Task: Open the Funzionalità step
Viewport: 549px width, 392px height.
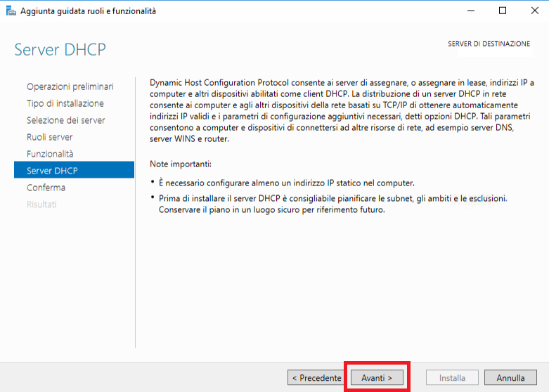Action: (x=50, y=154)
